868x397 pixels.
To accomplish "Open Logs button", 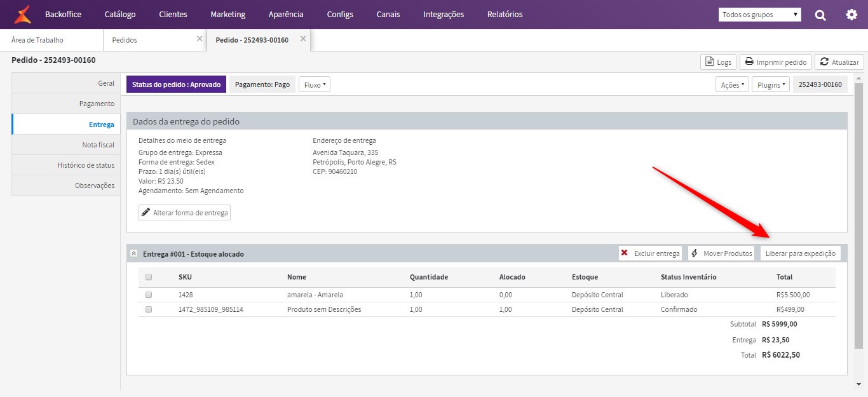I will 718,62.
